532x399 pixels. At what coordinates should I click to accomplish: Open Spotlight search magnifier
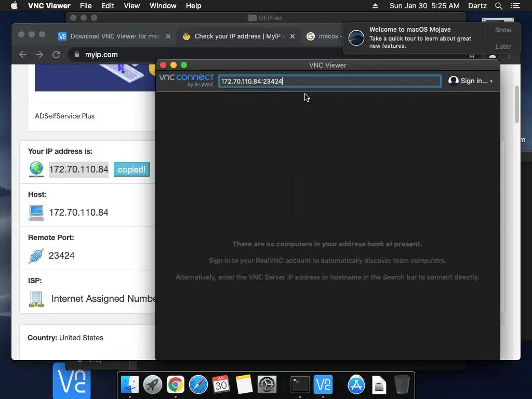(x=498, y=6)
